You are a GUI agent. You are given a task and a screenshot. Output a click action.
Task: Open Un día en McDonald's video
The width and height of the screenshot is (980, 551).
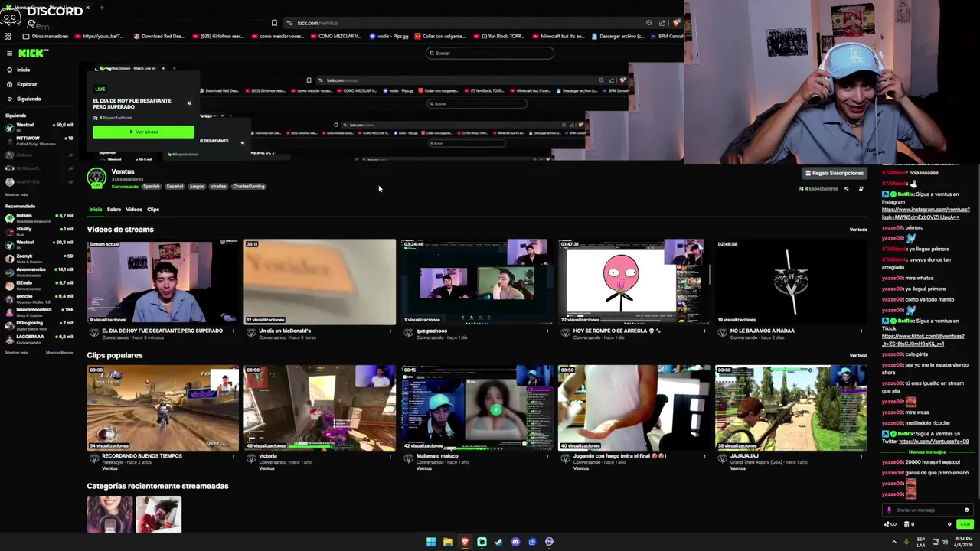tap(320, 282)
